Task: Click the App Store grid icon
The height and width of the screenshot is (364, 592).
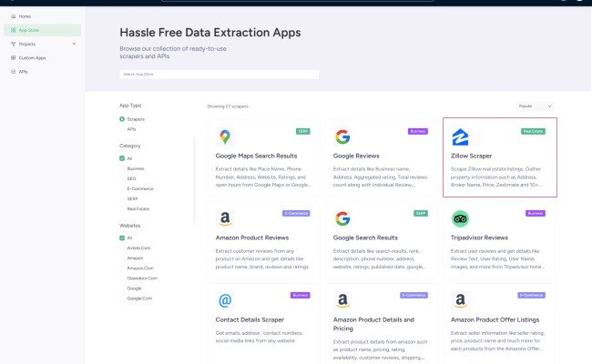Action: [14, 30]
